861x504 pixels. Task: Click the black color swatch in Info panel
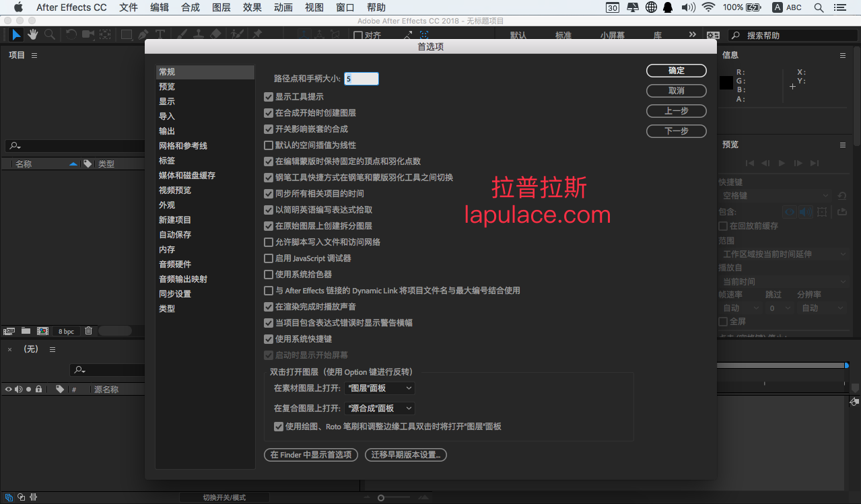click(726, 83)
